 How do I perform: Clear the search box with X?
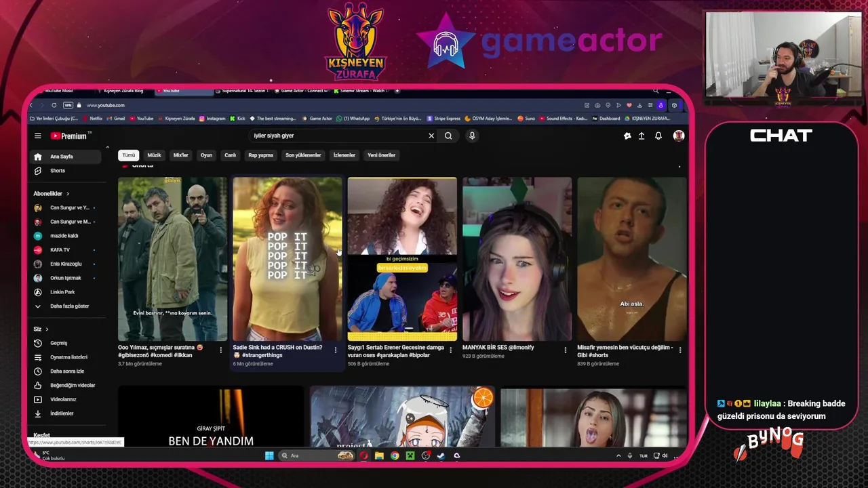coord(431,136)
